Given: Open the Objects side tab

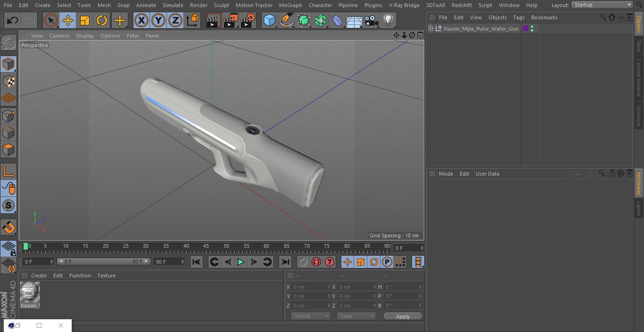Looking at the screenshot, I should (639, 24).
